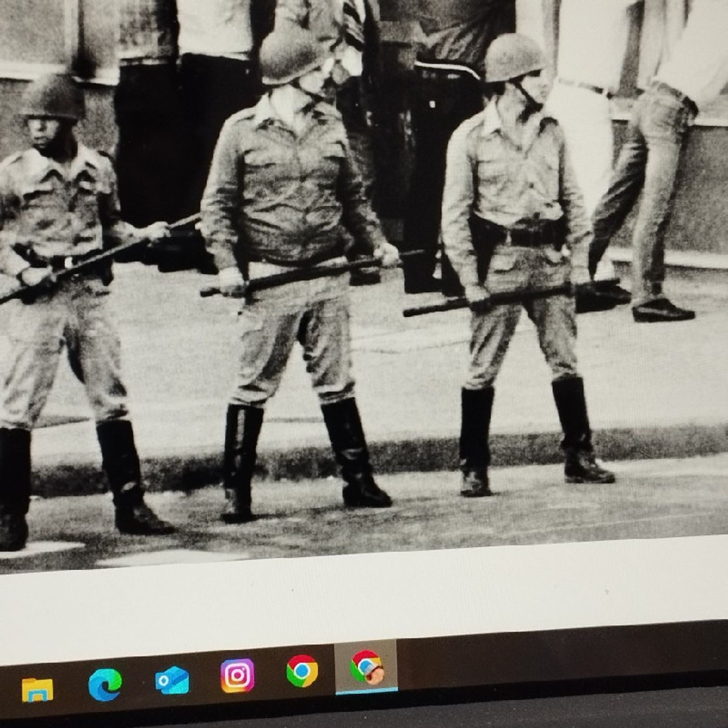Select the active Chrome icon with profile badge
The width and height of the screenshot is (728, 728).
[367, 667]
